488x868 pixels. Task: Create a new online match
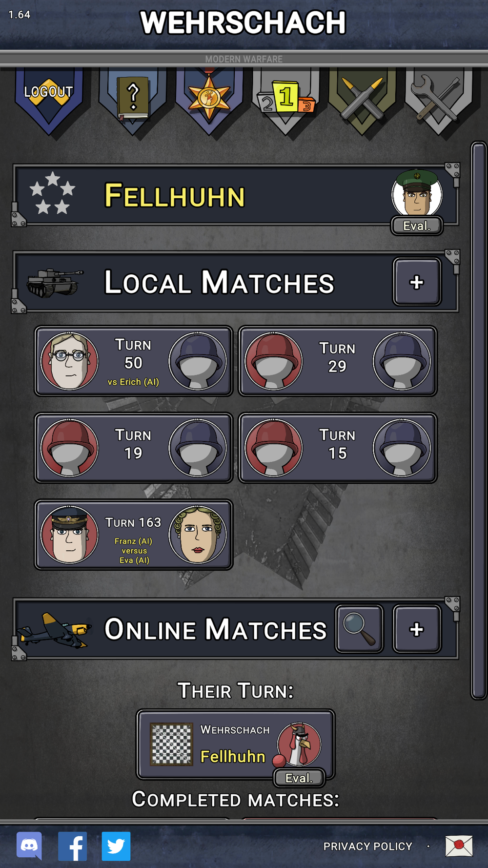[x=417, y=629]
